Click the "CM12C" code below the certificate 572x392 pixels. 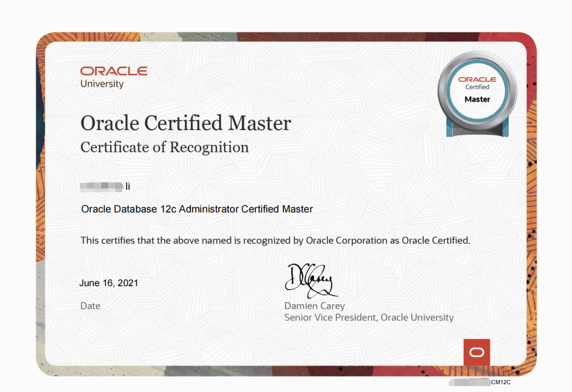coord(501,382)
